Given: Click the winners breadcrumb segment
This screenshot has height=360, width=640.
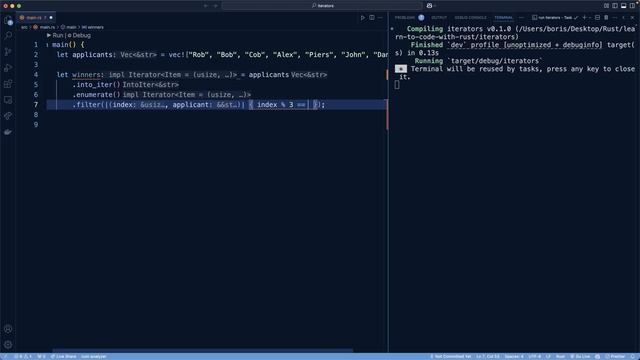Looking at the screenshot, I should [x=93, y=27].
